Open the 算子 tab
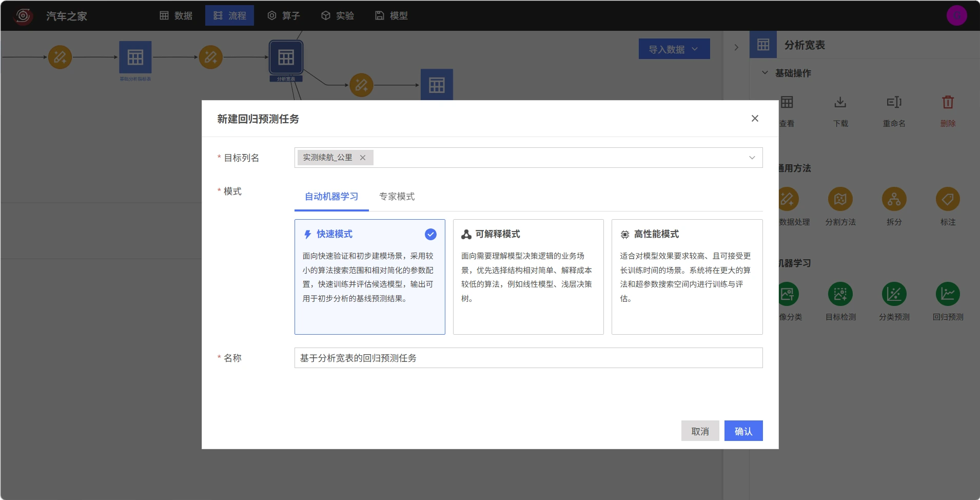The width and height of the screenshot is (980, 500). (284, 15)
